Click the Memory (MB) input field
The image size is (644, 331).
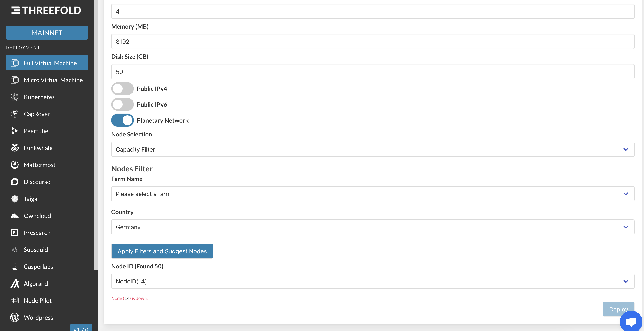(373, 41)
